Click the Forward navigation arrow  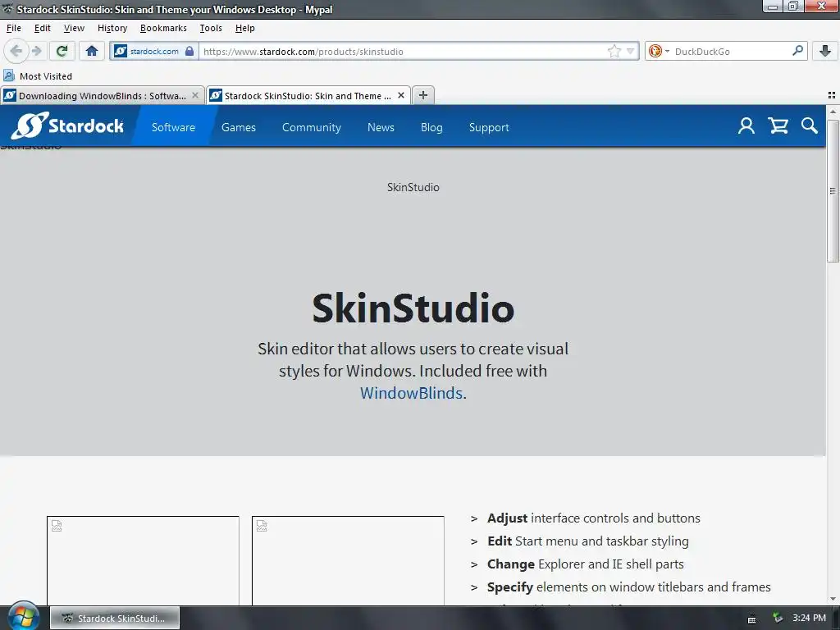(x=36, y=51)
